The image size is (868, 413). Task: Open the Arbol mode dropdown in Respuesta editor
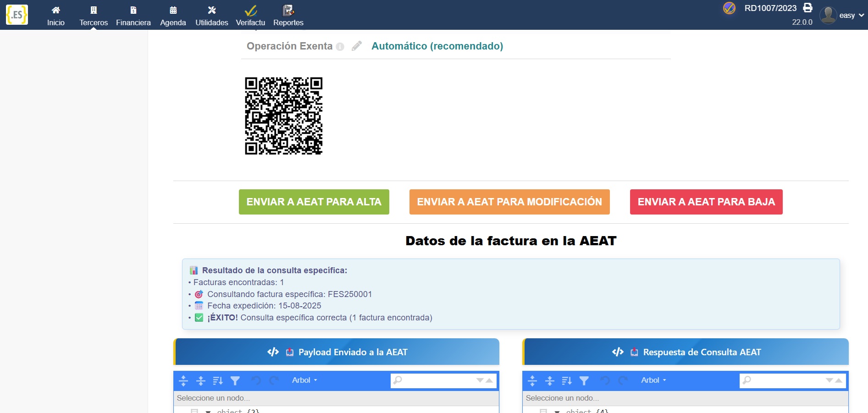653,380
